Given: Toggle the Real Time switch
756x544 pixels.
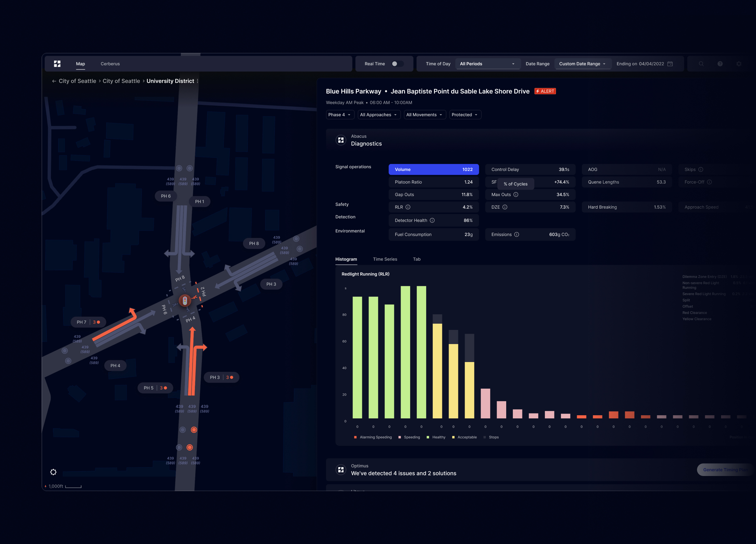Looking at the screenshot, I should pos(397,64).
